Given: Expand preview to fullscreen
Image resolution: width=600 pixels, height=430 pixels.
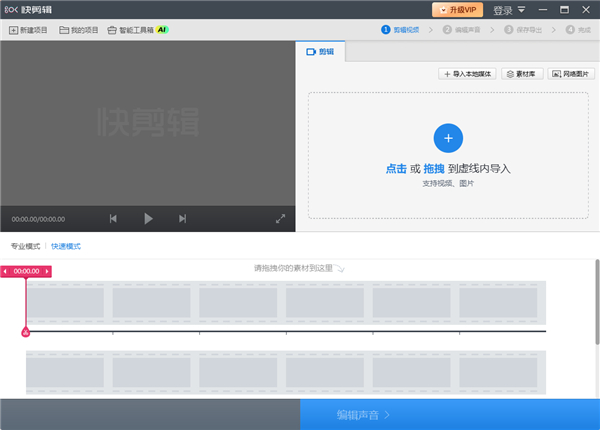Looking at the screenshot, I should [281, 218].
